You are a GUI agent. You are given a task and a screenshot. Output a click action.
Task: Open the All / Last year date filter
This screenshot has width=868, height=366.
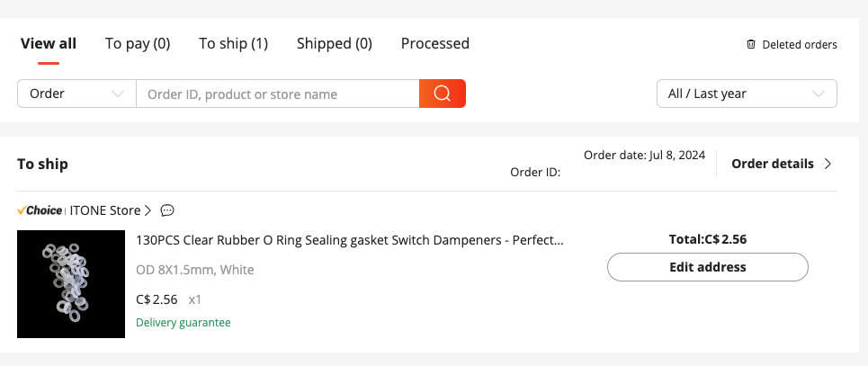(747, 94)
